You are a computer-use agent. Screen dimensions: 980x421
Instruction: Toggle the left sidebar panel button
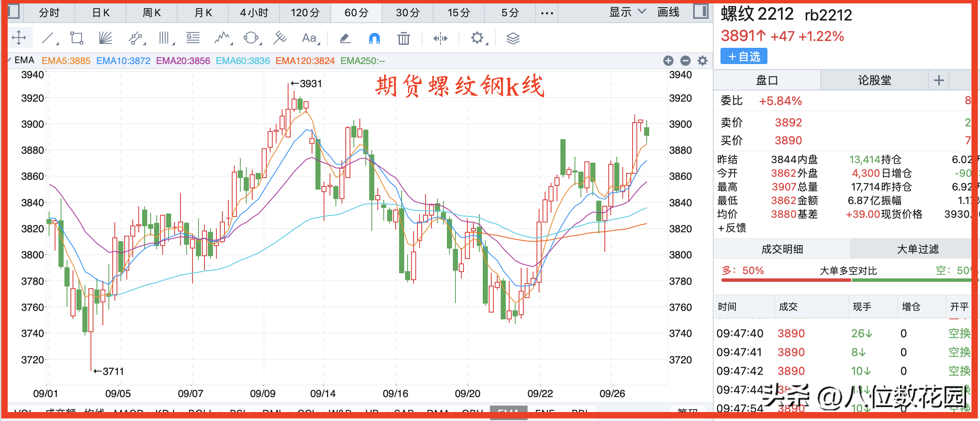[13, 12]
